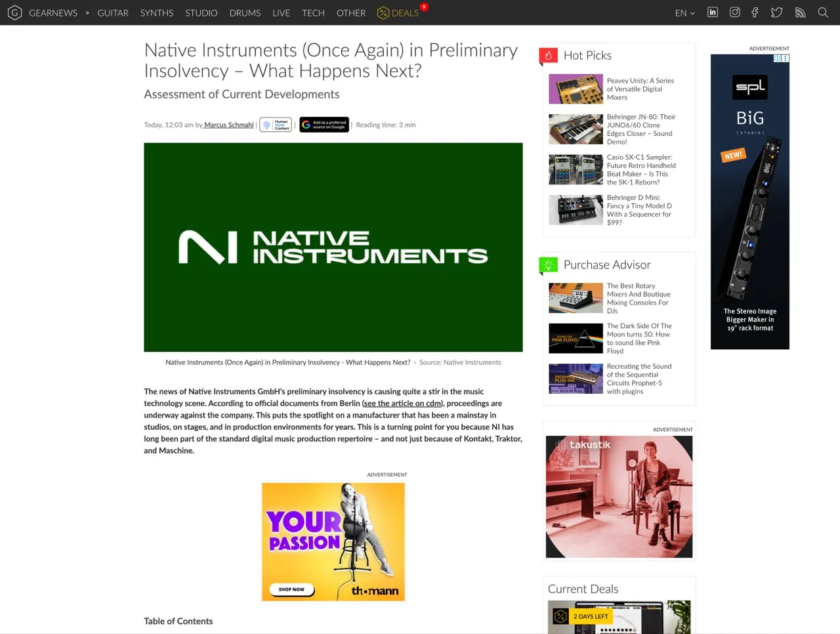
Task: Switch to the DRUMS section
Action: tap(245, 12)
